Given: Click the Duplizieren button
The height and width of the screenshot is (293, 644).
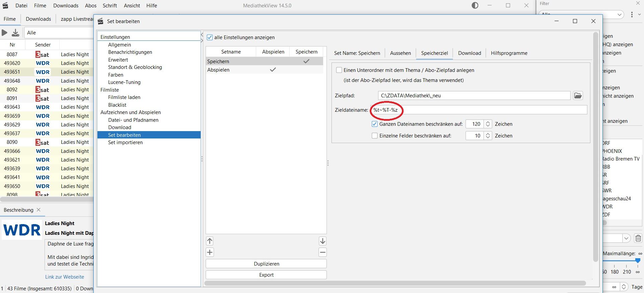Looking at the screenshot, I should (x=266, y=264).
